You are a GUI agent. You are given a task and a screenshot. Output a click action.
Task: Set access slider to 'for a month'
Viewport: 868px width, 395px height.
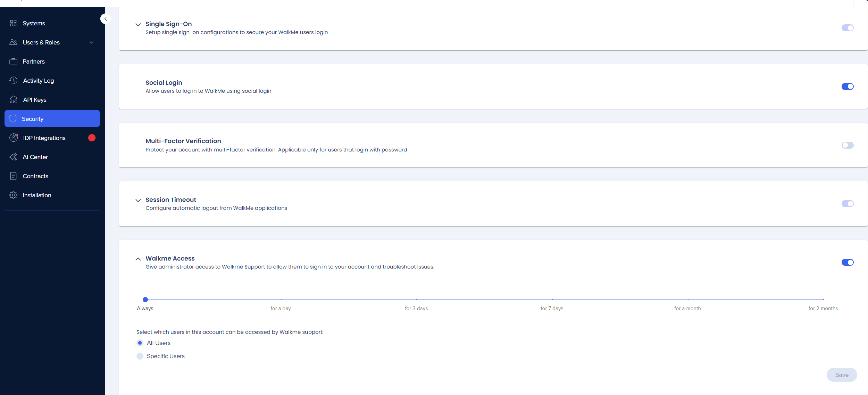point(688,299)
